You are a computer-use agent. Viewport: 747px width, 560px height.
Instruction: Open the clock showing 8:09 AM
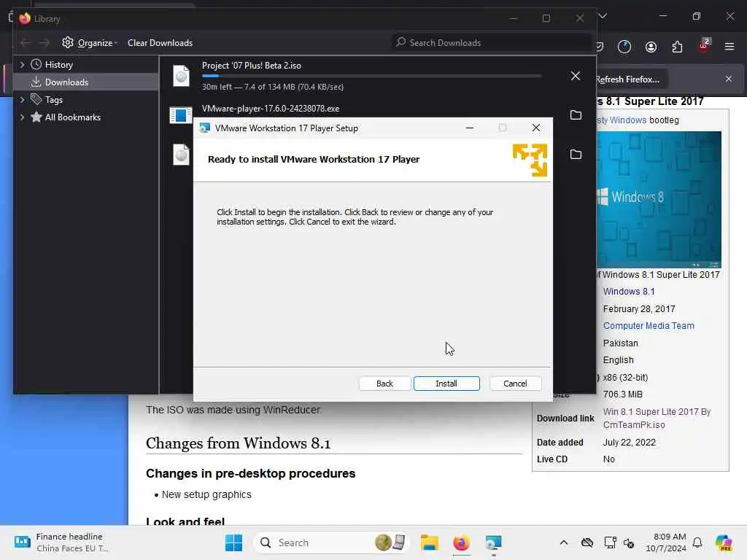pos(666,542)
